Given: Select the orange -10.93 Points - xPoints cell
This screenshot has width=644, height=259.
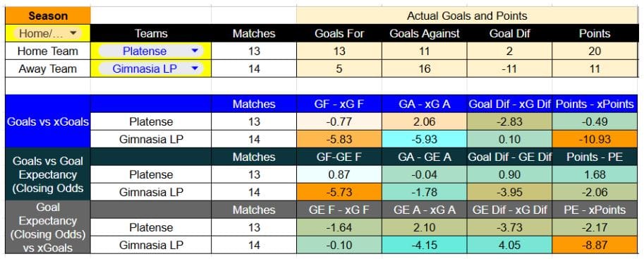Looking at the screenshot, I should click(x=595, y=139).
